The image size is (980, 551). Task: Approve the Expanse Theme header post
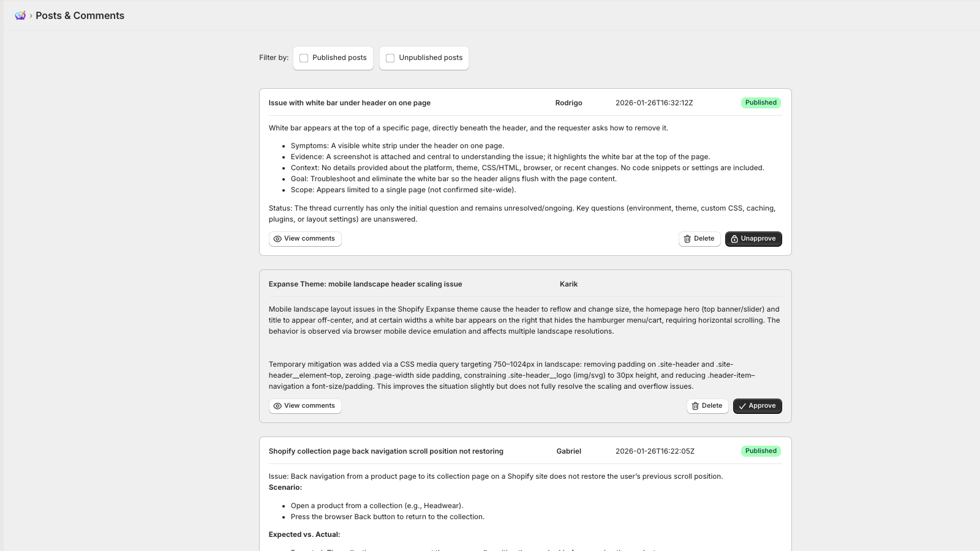(x=757, y=406)
